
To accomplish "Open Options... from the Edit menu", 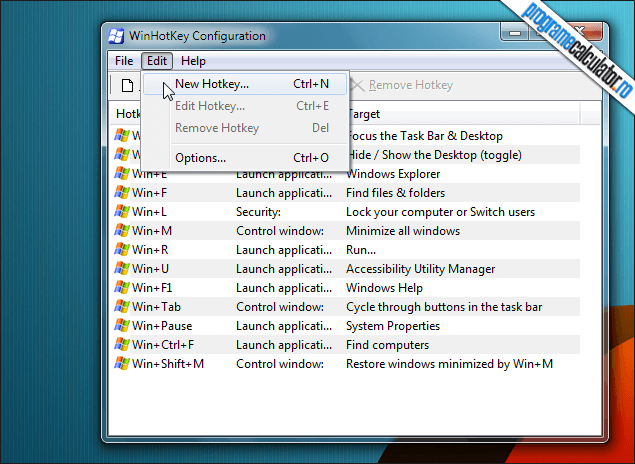I will click(x=245, y=158).
